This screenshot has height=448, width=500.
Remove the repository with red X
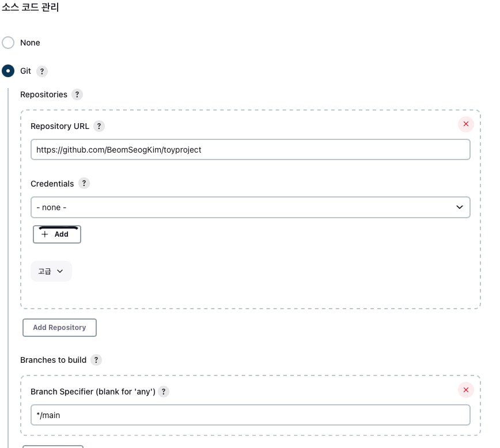466,124
